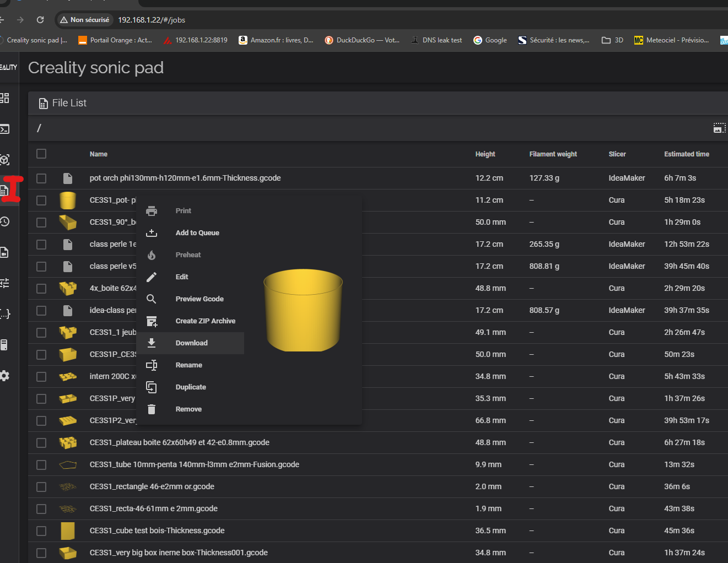The width and height of the screenshot is (728, 563).
Task: Choose Add to Queue from context menu
Action: tap(190, 233)
